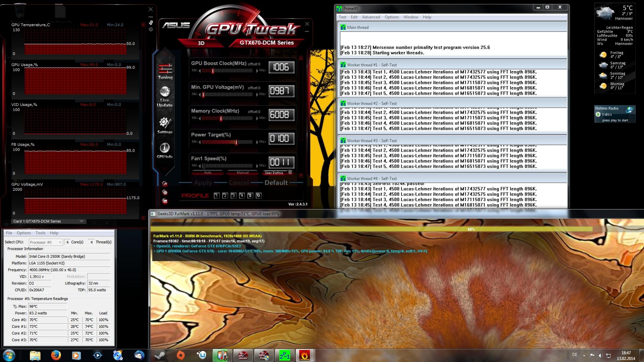This screenshot has height=362, width=644.
Task: Select profile slot 4
Action: [x=242, y=195]
